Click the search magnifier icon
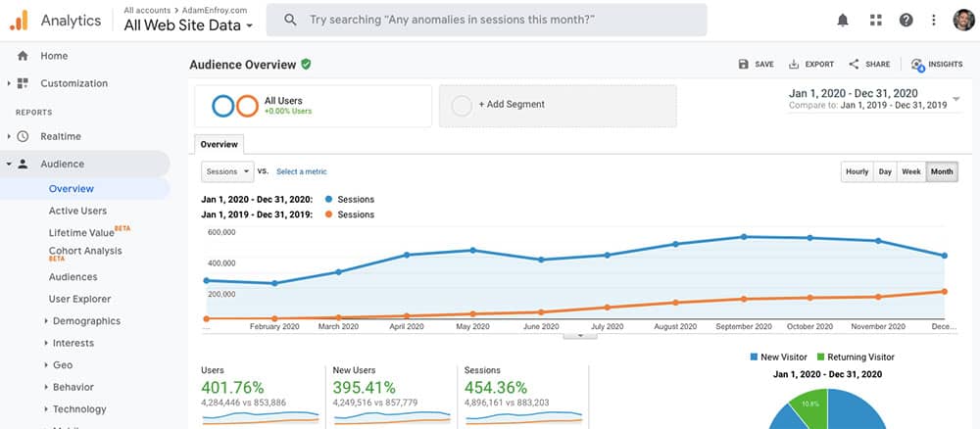The image size is (980, 429). (x=290, y=20)
